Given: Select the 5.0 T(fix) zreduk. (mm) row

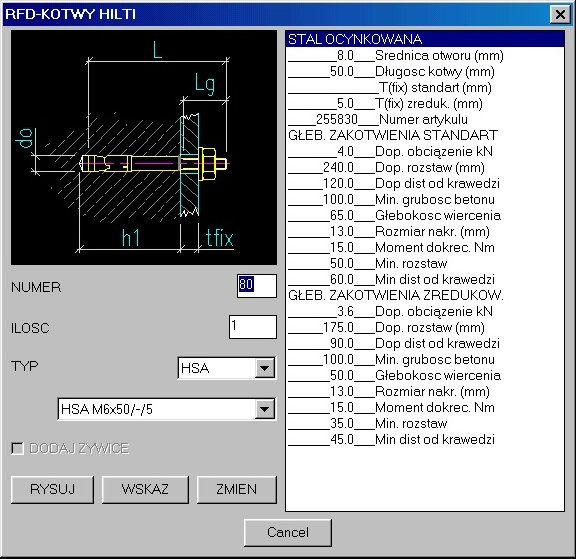Looking at the screenshot, I should click(x=425, y=103).
